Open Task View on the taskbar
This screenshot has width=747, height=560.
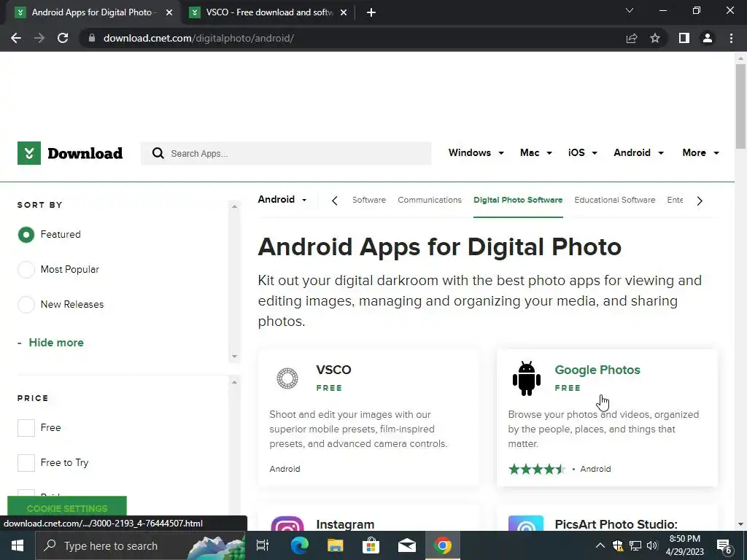(x=263, y=545)
